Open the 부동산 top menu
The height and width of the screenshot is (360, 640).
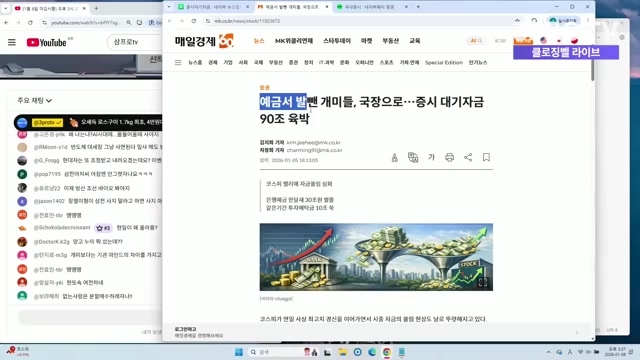[x=390, y=41]
